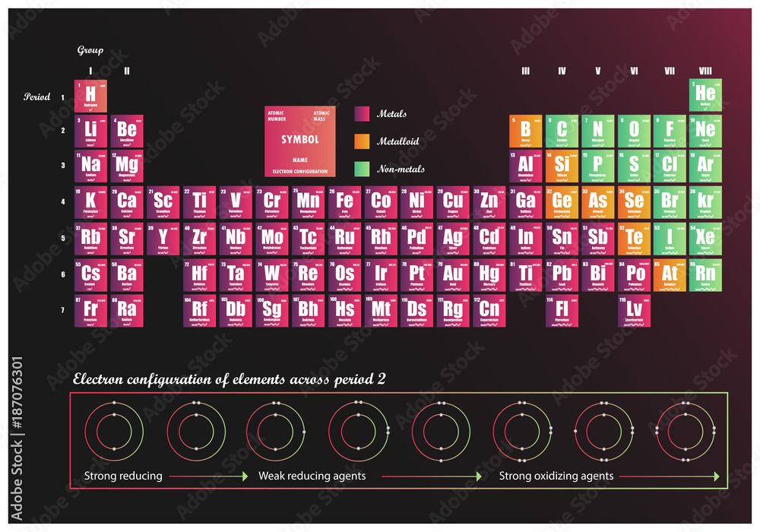Click the Silver (Ag) tile

[453, 239]
